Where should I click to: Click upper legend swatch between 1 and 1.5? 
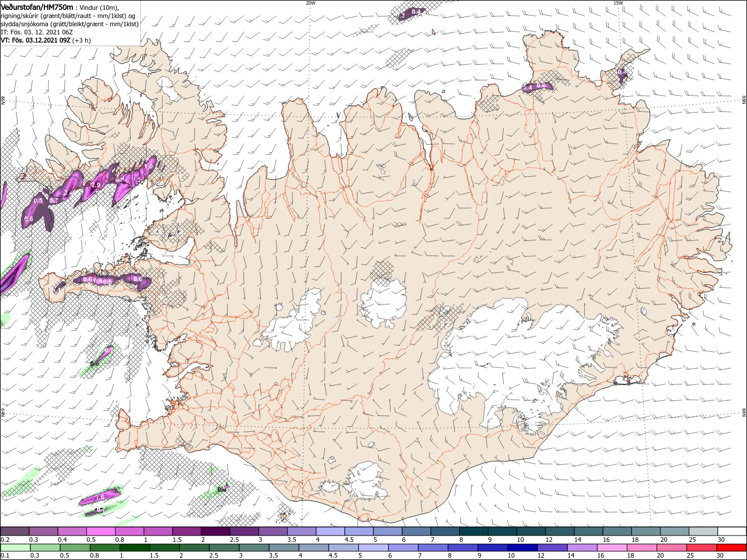click(158, 531)
